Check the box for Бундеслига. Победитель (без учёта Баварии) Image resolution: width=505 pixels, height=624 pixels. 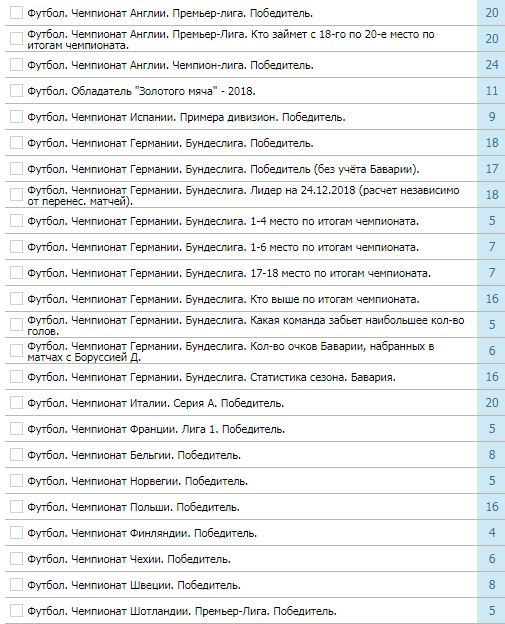tap(16, 169)
